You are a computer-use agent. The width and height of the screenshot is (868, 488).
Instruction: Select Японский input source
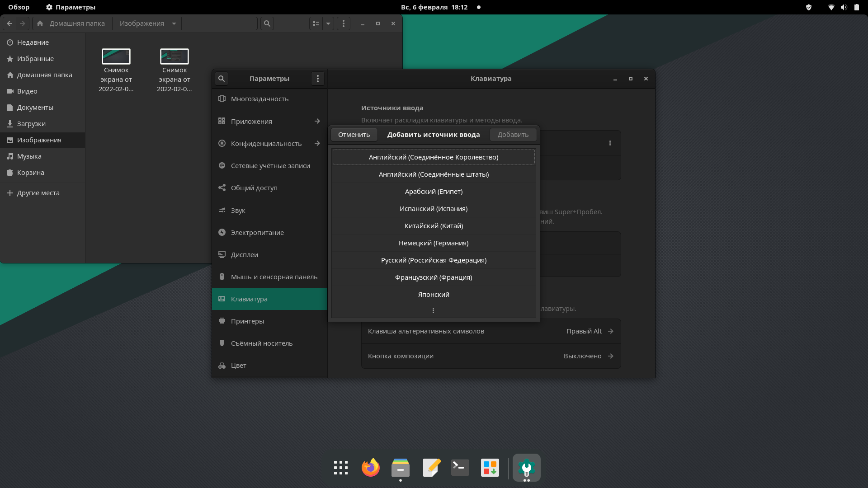434,295
